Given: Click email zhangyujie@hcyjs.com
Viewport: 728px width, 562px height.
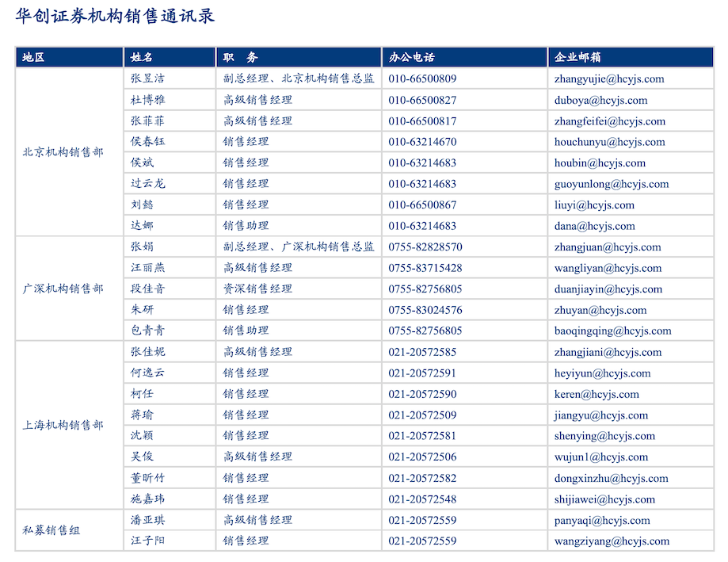Looking at the screenshot, I should 609,79.
